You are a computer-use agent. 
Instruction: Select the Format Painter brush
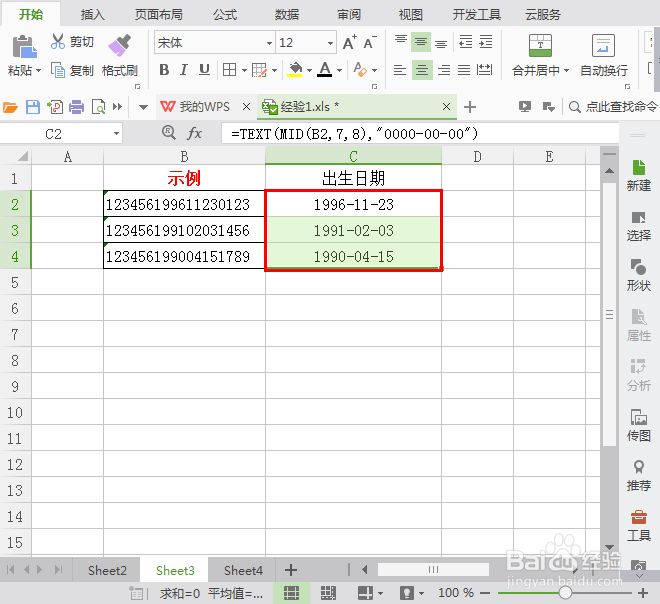click(x=120, y=45)
